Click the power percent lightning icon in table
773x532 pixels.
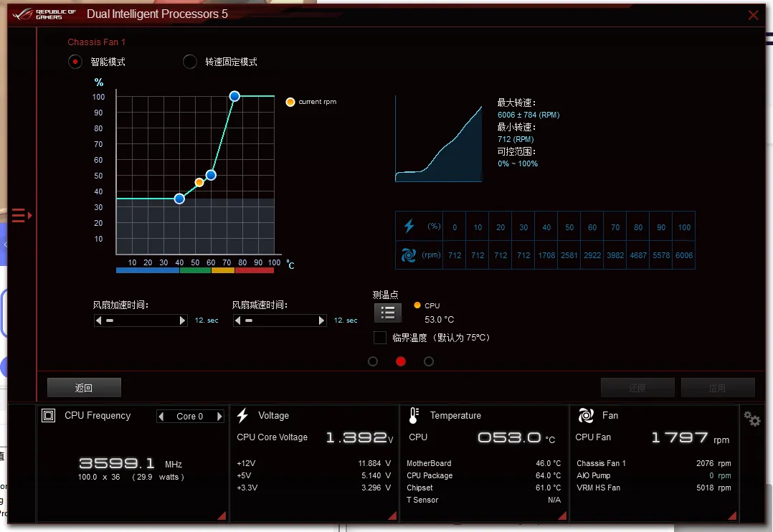click(409, 226)
